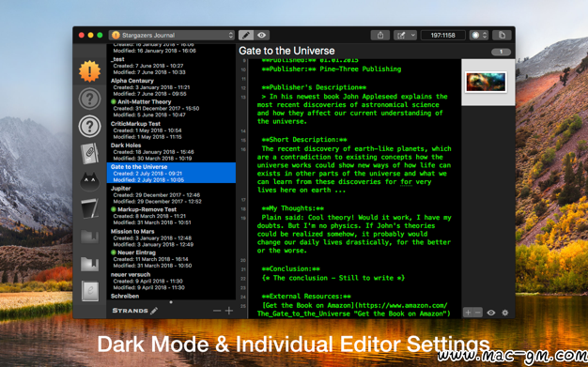
Task: Click 'Modified: 9 April 2018 - 11:30' text
Action: tap(148, 287)
